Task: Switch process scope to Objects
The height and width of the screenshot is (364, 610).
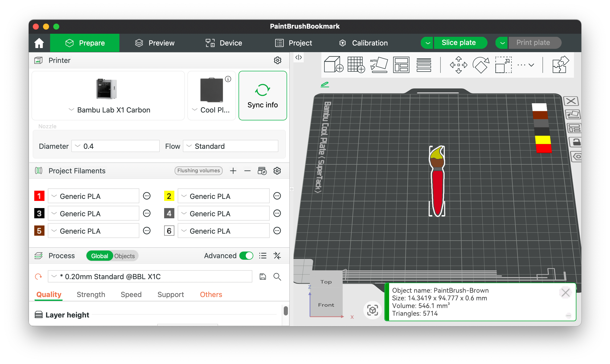Action: point(125,256)
